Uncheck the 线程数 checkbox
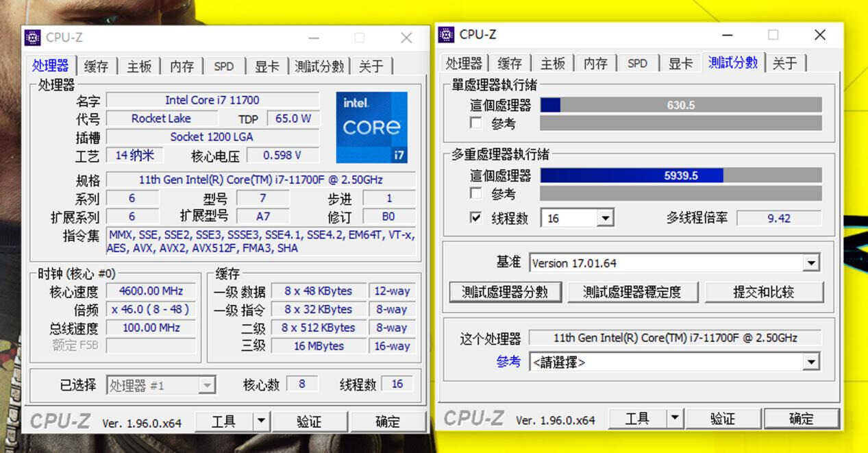The width and height of the screenshot is (868, 453). coord(476,217)
